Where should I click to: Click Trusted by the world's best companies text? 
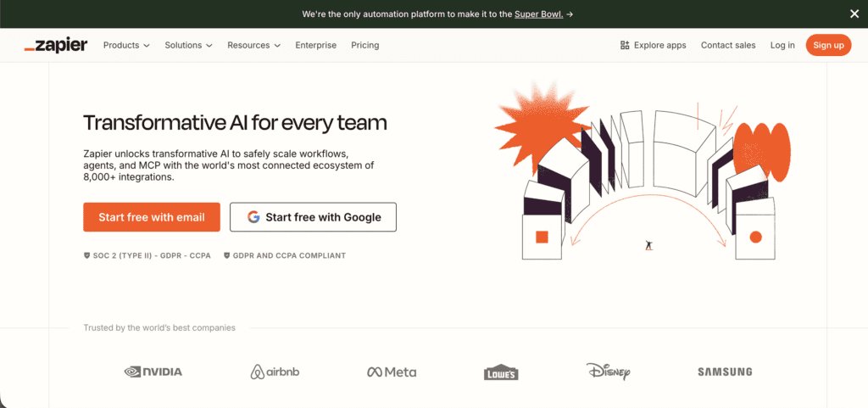159,327
